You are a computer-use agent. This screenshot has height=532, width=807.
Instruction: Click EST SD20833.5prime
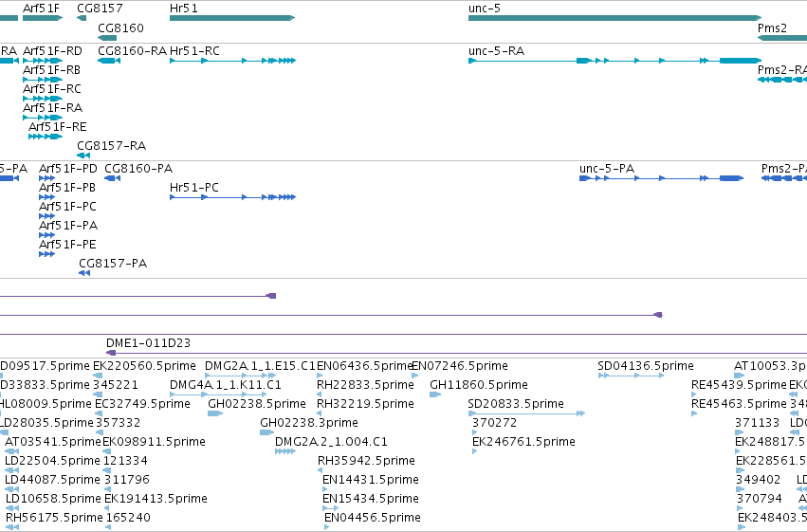[516, 404]
